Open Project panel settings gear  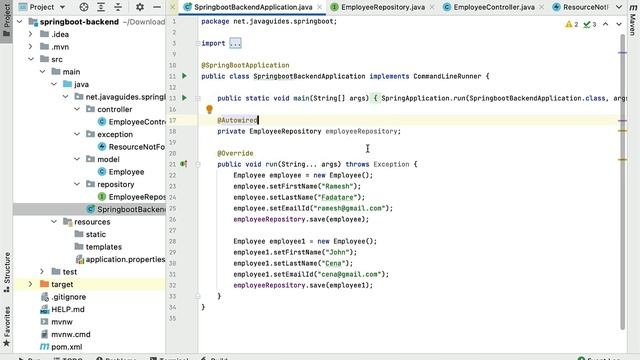click(x=140, y=7)
